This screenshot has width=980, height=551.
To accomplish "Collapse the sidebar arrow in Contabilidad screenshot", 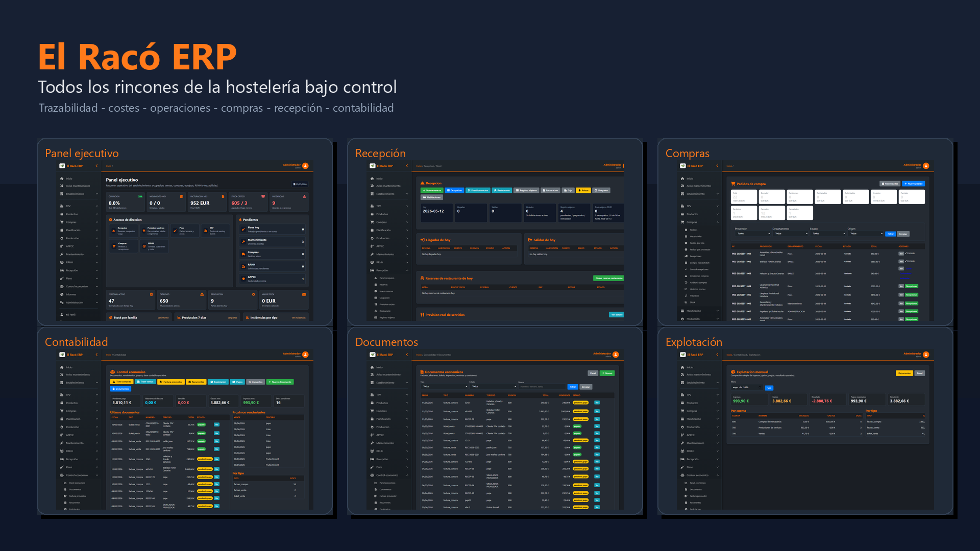I will pyautogui.click(x=96, y=355).
